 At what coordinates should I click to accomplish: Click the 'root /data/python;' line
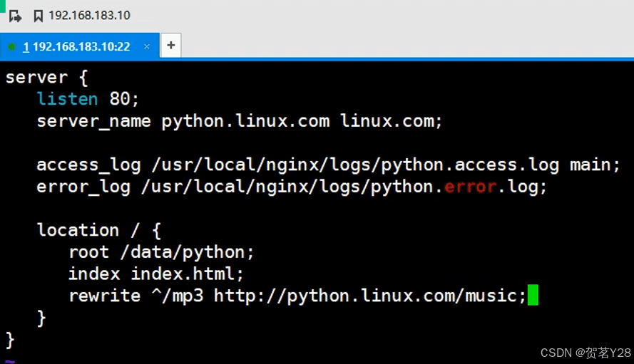(x=161, y=251)
